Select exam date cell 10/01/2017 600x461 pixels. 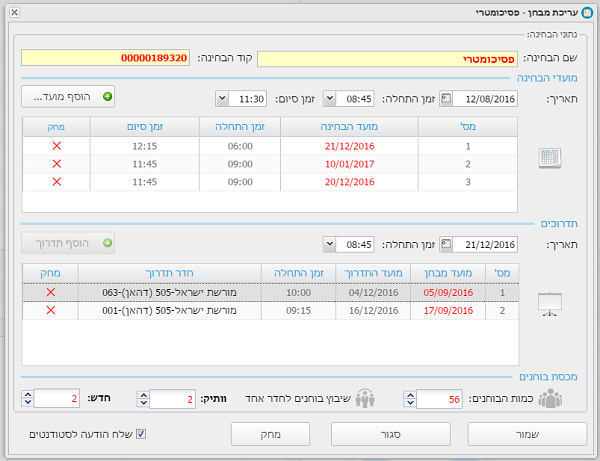tap(349, 164)
